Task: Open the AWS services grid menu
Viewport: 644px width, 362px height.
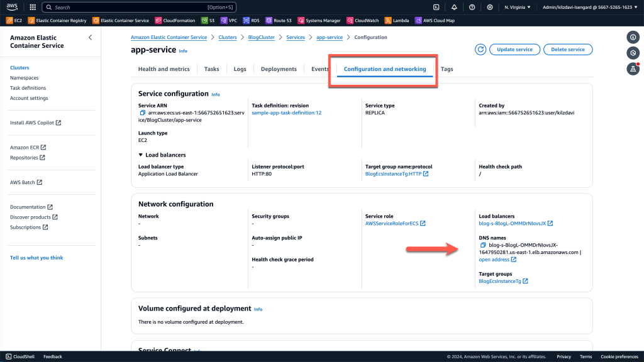Action: pyautogui.click(x=31, y=7)
